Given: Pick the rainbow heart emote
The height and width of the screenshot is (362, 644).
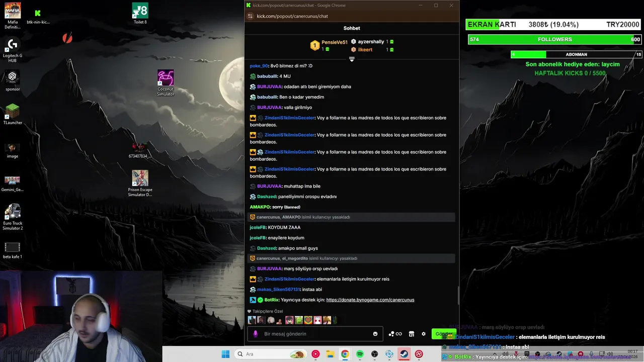Looking at the screenshot, I should click(308, 320).
